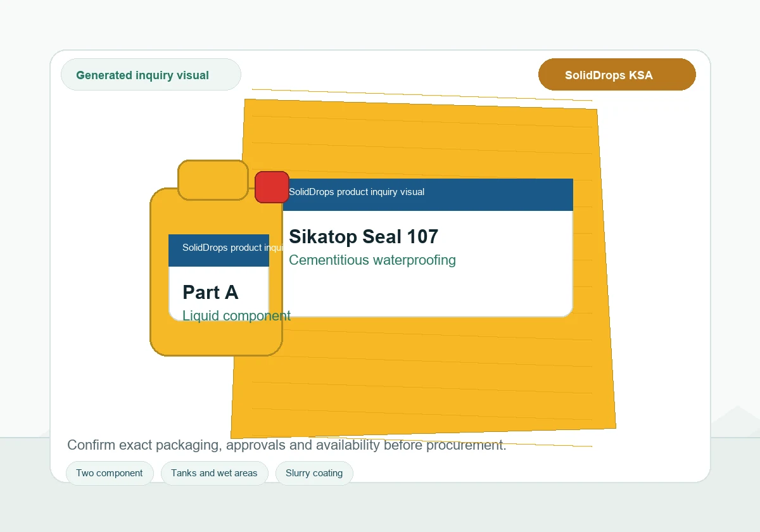Click the red jerrycan cap
The width and height of the screenshot is (760, 532).
pyautogui.click(x=272, y=187)
